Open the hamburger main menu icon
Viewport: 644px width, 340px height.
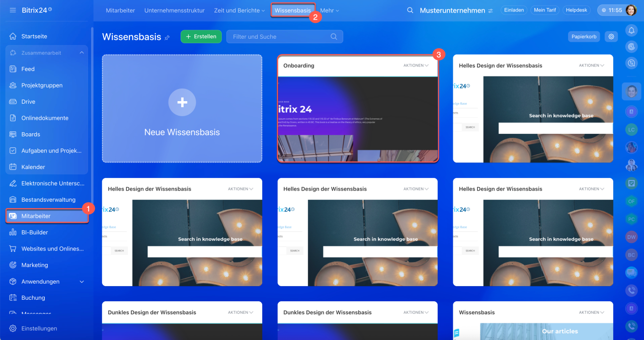tap(13, 10)
